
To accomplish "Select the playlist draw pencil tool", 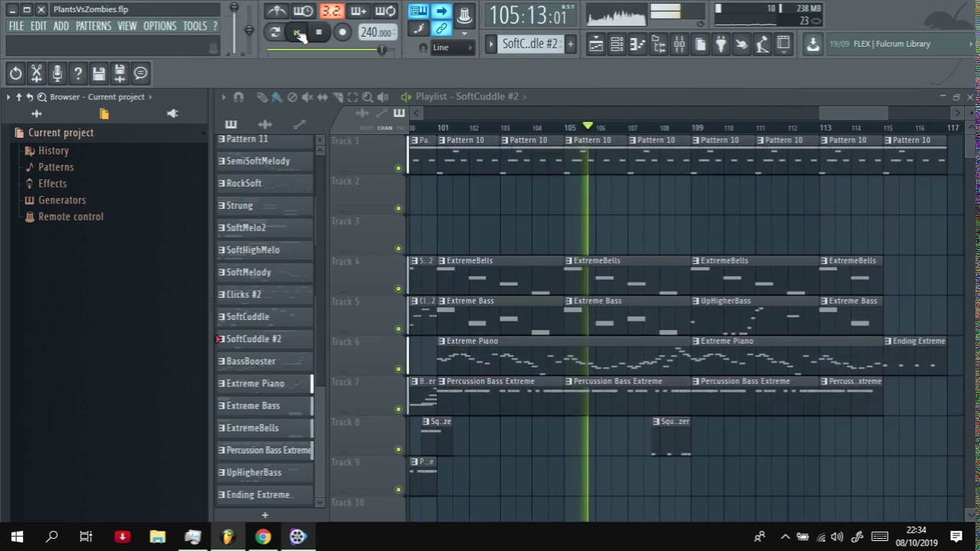I will 262,97.
